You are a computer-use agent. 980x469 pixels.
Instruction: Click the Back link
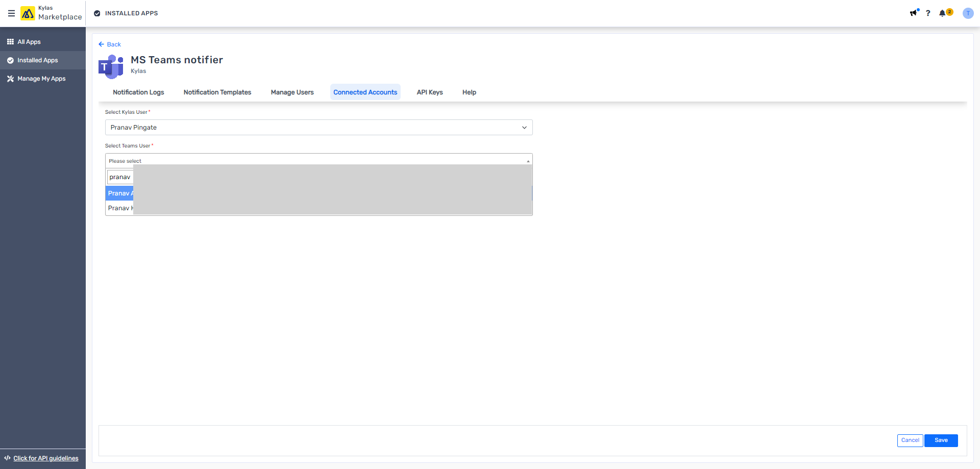click(x=114, y=44)
